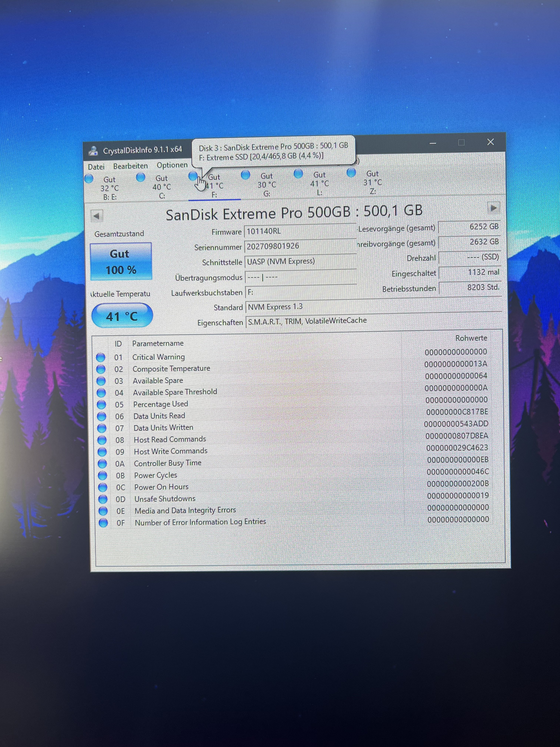Select the L: disk status icon

(x=298, y=174)
